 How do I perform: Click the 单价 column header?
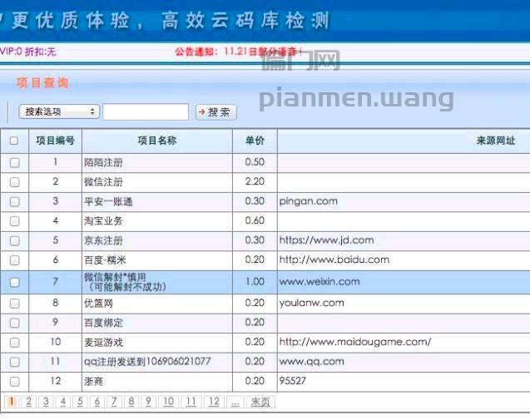point(255,141)
